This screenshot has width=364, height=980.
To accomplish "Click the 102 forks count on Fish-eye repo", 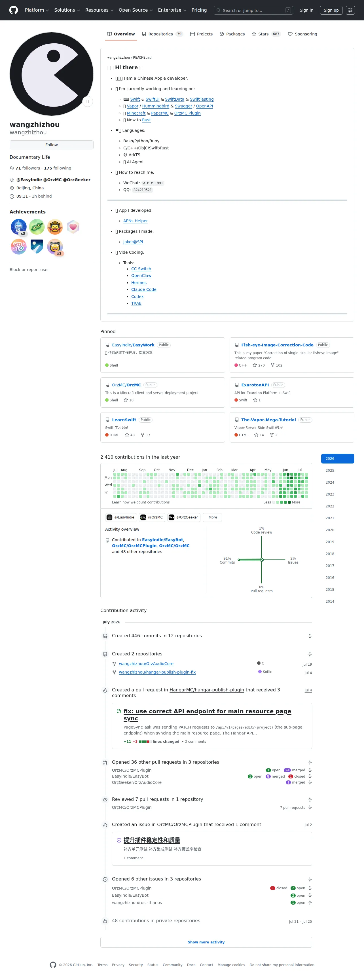I will click(x=276, y=365).
